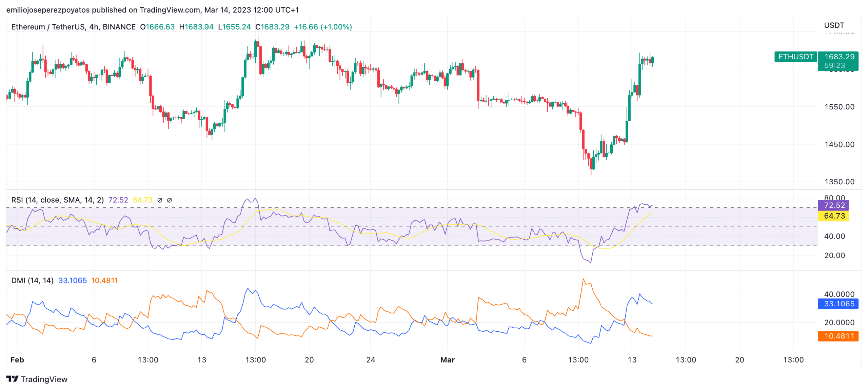Image resolution: width=868 pixels, height=390 pixels.
Task: Click the purple 72.52 RSI axis label
Action: [x=833, y=205]
